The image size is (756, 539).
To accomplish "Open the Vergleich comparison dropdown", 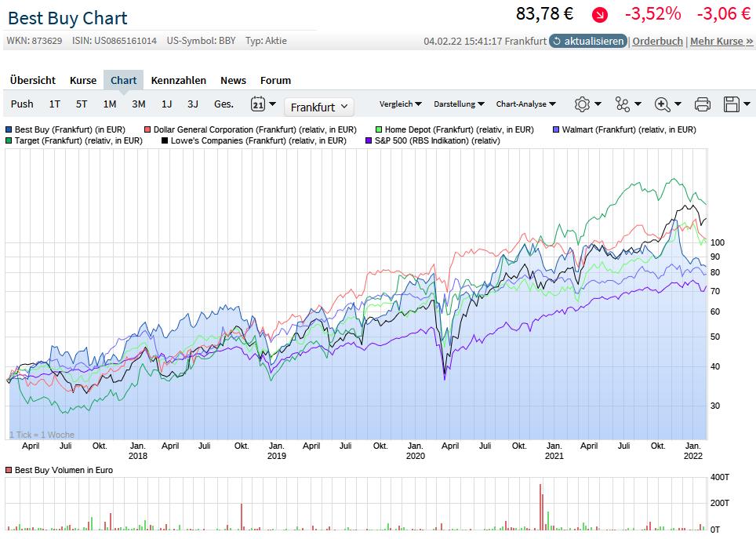I will click(400, 104).
